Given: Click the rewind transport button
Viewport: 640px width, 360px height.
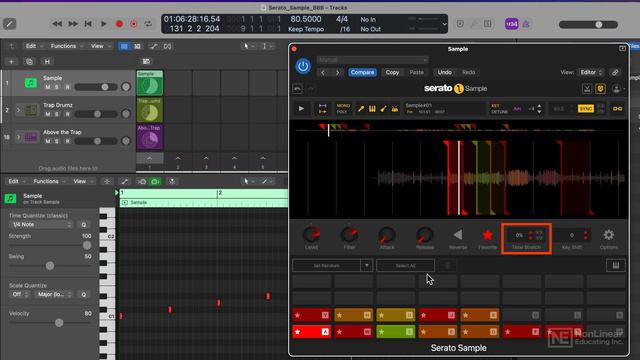Looking at the screenshot, I should pos(57,24).
